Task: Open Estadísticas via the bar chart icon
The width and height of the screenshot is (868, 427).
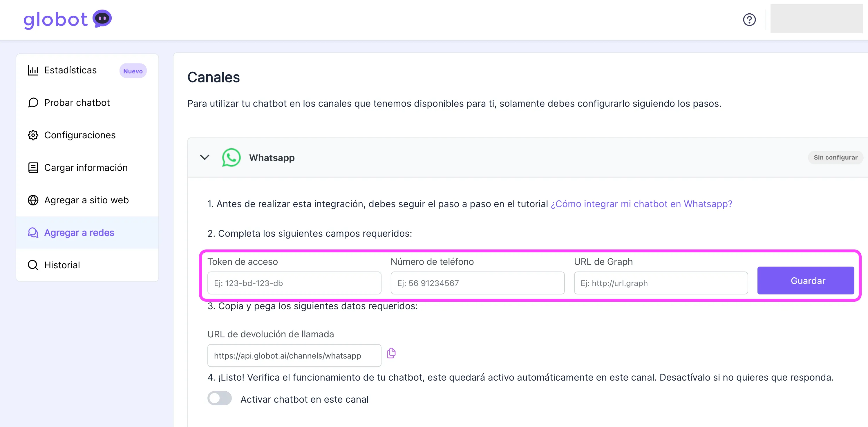Action: click(33, 70)
